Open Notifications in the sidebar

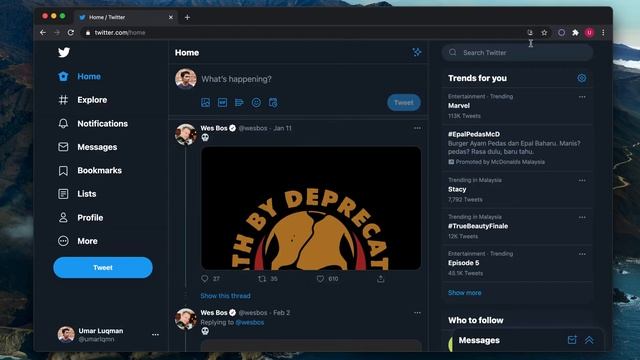click(x=93, y=124)
